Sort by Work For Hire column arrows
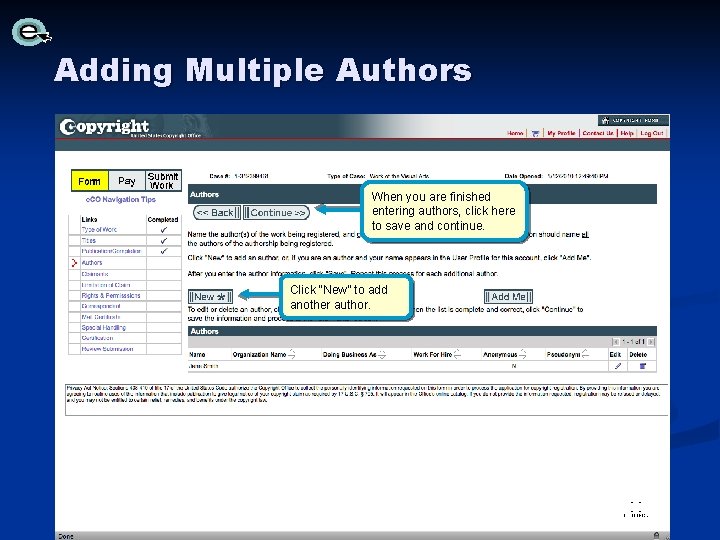The width and height of the screenshot is (720, 540). 457,354
